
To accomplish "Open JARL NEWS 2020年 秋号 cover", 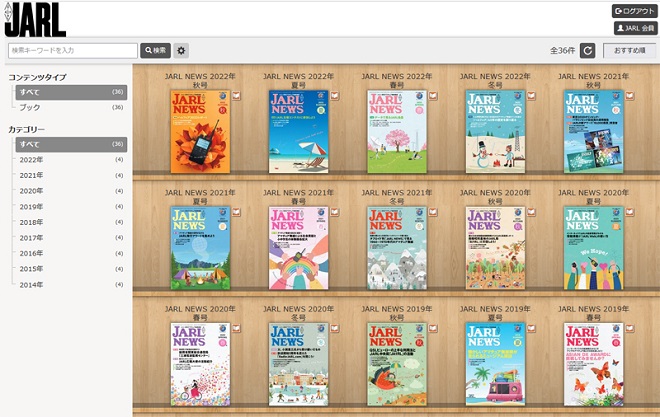I will (495, 248).
